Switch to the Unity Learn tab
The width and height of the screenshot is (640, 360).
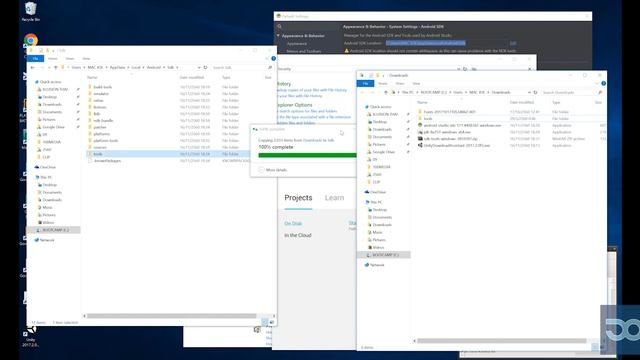334,198
